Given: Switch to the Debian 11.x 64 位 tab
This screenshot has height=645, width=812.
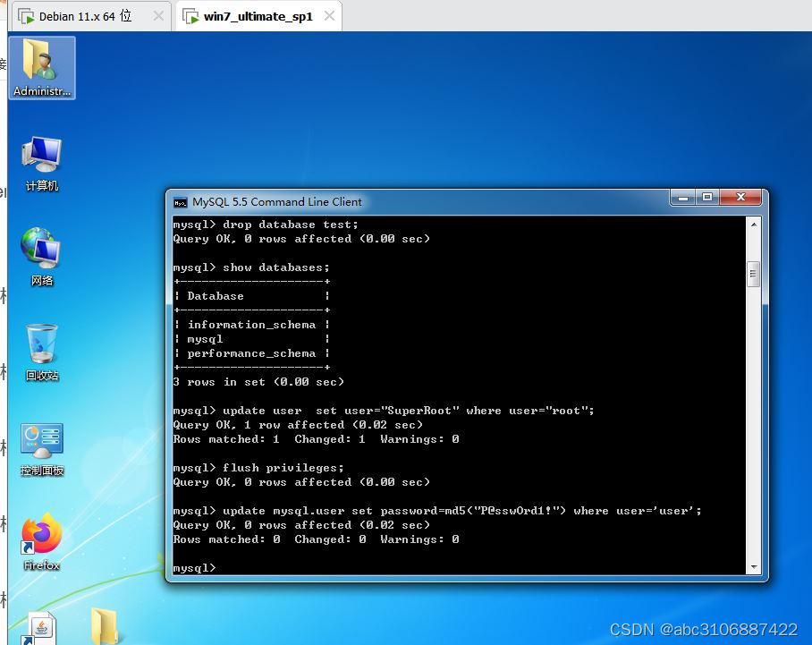Looking at the screenshot, I should 86,17.
